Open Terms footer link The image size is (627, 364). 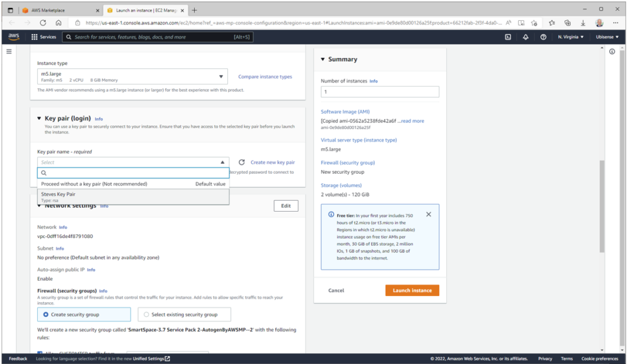pyautogui.click(x=566, y=359)
